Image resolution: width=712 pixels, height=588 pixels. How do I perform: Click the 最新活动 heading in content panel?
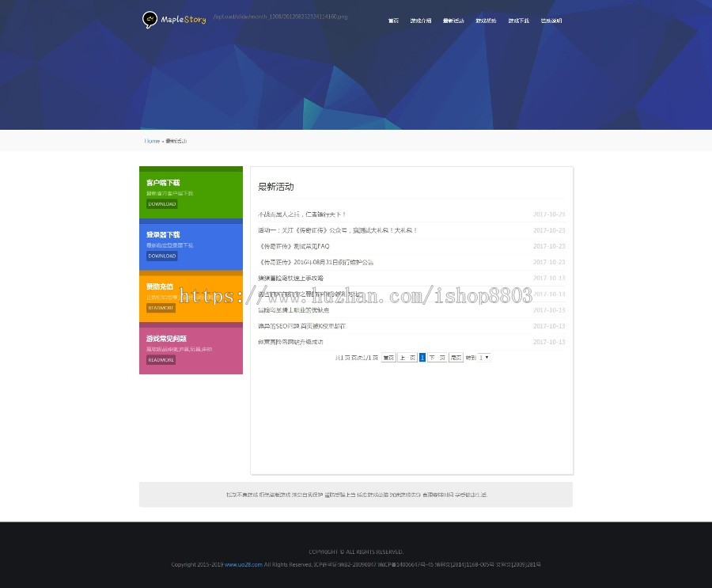[275, 187]
